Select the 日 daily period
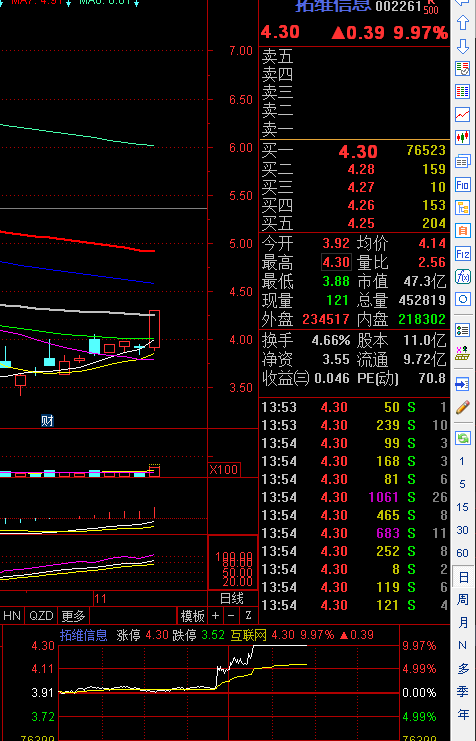The image size is (476, 741). pyautogui.click(x=463, y=577)
